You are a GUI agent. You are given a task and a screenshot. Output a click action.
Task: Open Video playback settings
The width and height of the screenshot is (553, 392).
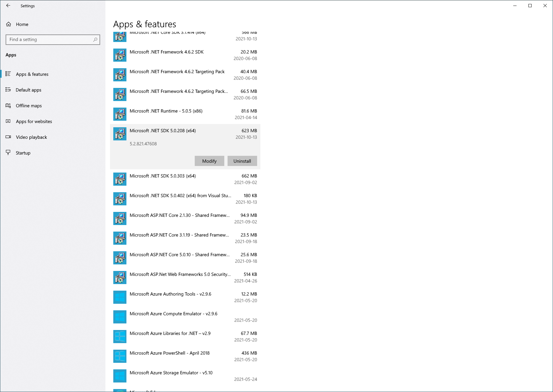53,137
